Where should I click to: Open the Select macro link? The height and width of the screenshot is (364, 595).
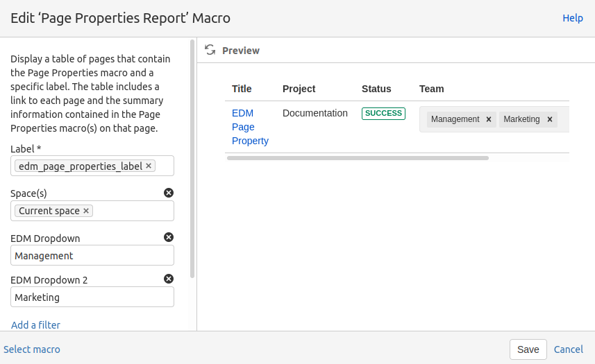point(32,349)
